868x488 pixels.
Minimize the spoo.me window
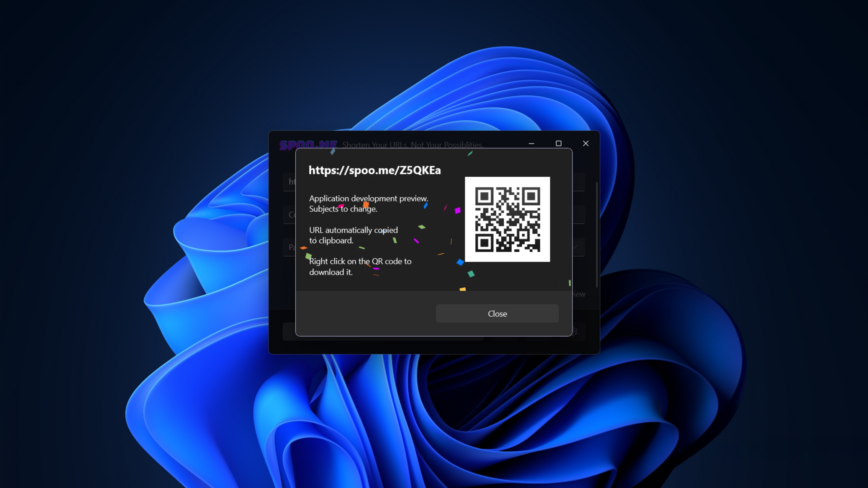531,143
